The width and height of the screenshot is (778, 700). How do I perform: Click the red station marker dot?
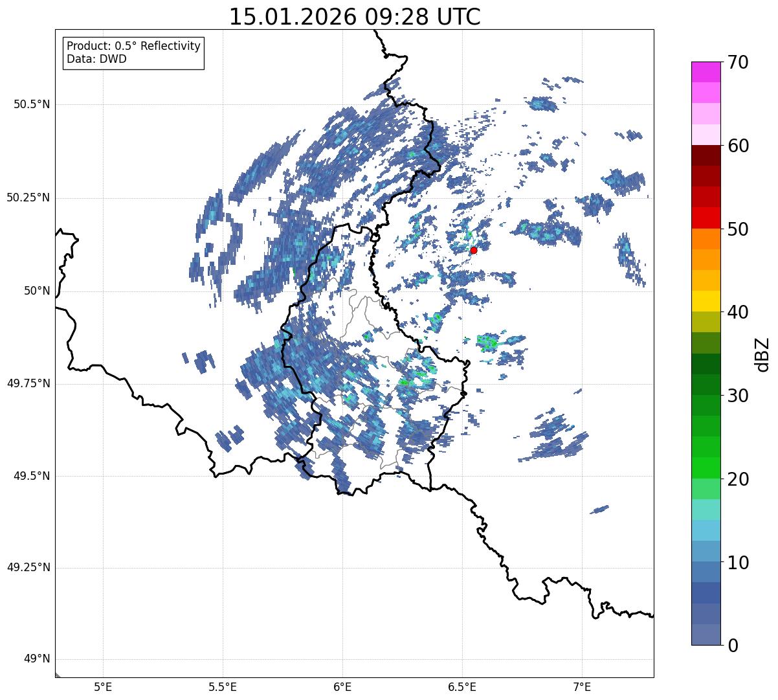(x=473, y=250)
